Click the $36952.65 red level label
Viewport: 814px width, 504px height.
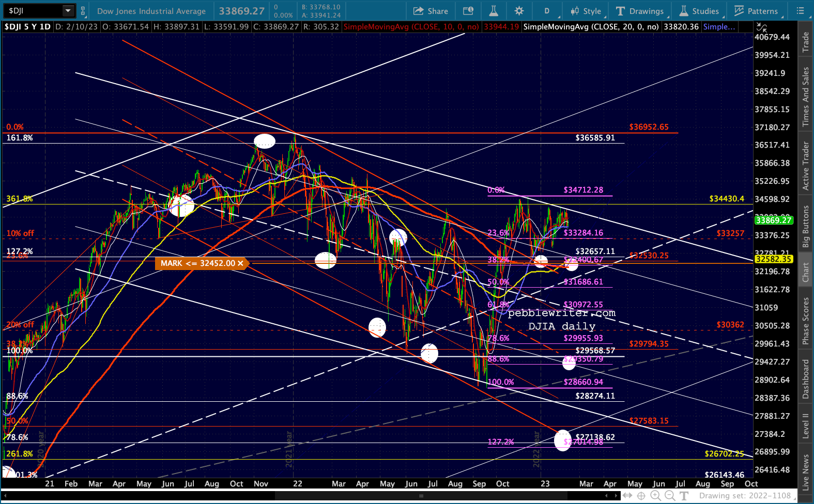[649, 127]
